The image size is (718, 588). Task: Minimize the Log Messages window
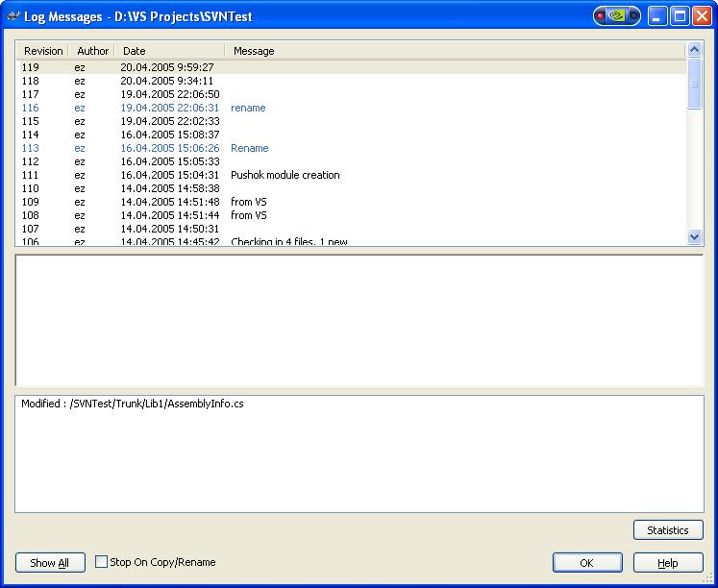[x=657, y=16]
